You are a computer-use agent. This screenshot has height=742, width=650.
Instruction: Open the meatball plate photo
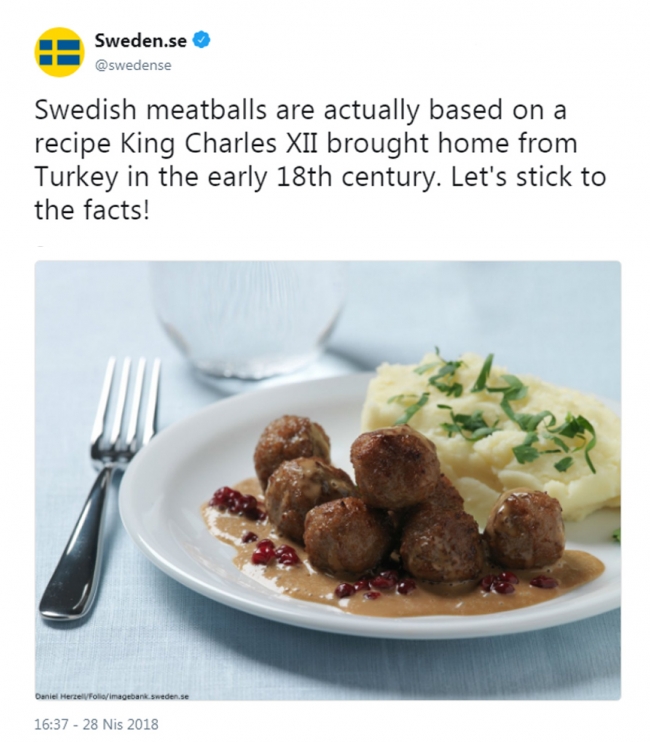click(x=327, y=480)
